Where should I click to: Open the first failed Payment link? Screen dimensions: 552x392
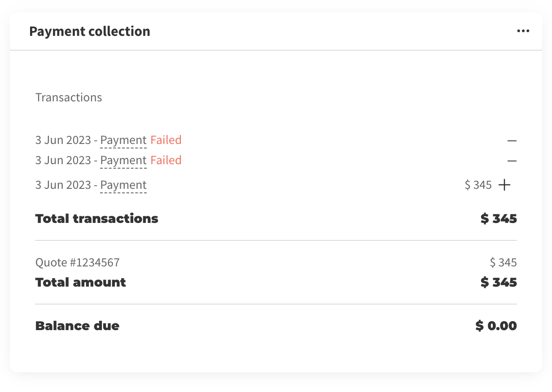(123, 140)
